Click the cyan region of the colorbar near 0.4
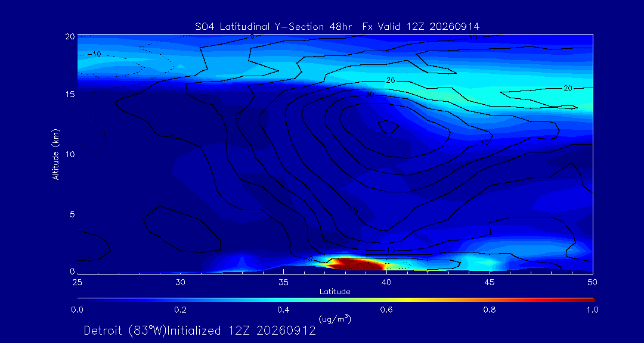 click(283, 300)
